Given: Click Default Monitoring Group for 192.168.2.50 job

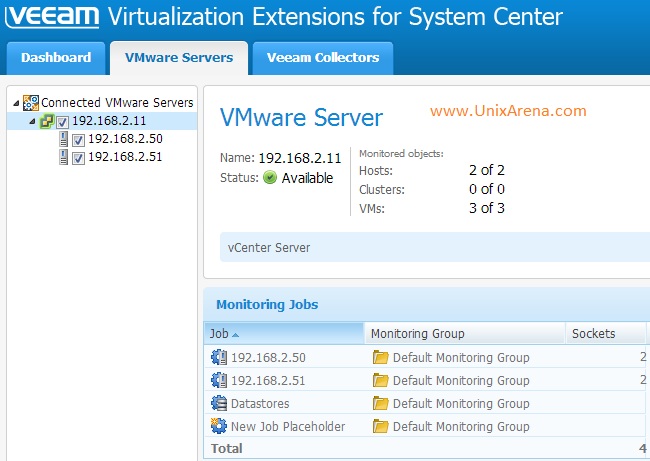Looking at the screenshot, I should click(x=461, y=357).
